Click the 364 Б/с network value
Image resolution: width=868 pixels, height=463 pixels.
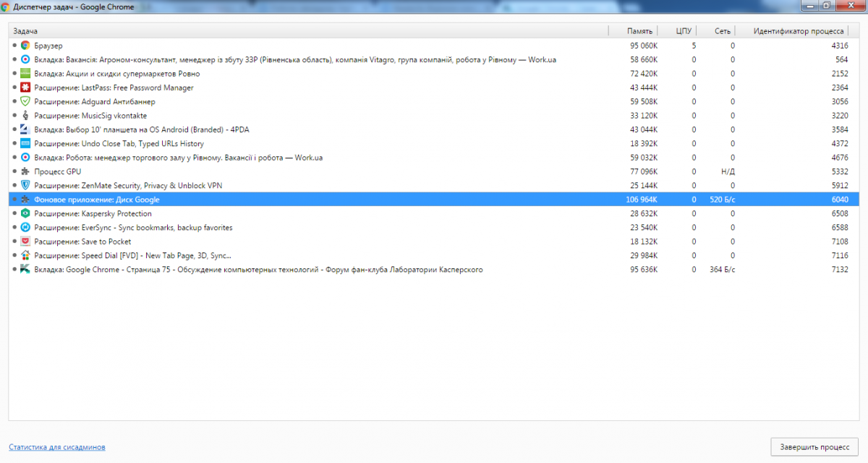[722, 270]
